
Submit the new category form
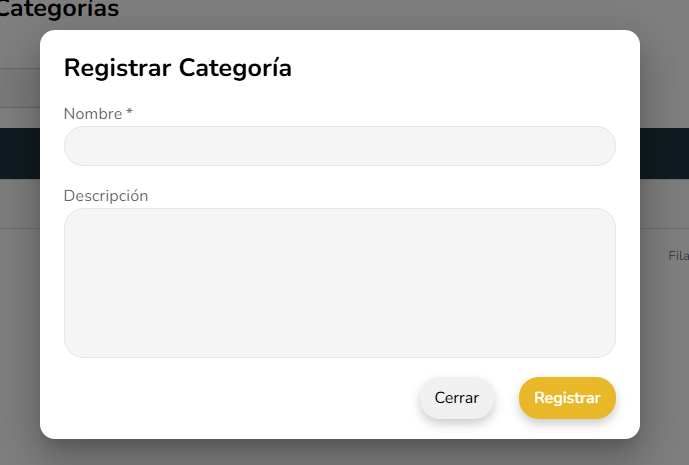click(x=567, y=398)
